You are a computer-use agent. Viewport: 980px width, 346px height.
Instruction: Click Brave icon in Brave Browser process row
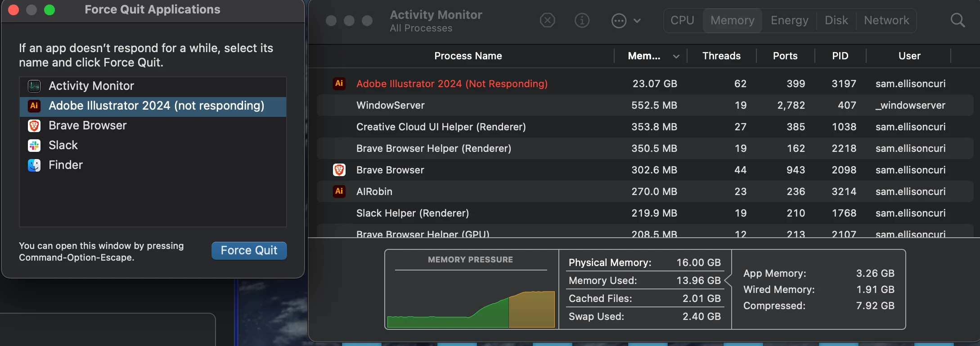[x=339, y=170]
